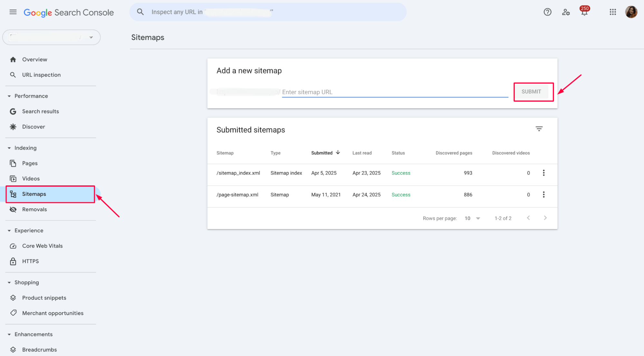This screenshot has width=644, height=356.
Task: Open notifications bell with 250 badge
Action: (x=584, y=12)
